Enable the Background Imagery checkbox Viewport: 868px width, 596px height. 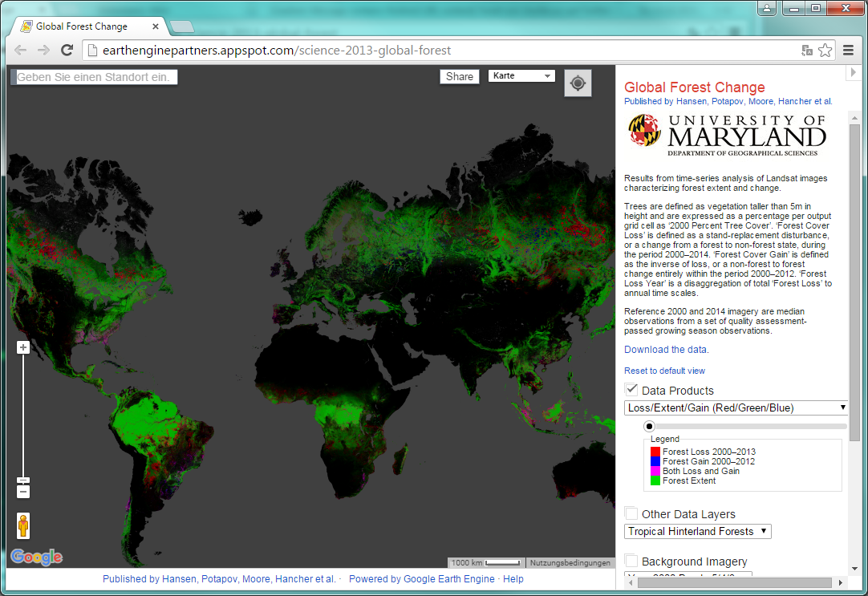pos(632,561)
